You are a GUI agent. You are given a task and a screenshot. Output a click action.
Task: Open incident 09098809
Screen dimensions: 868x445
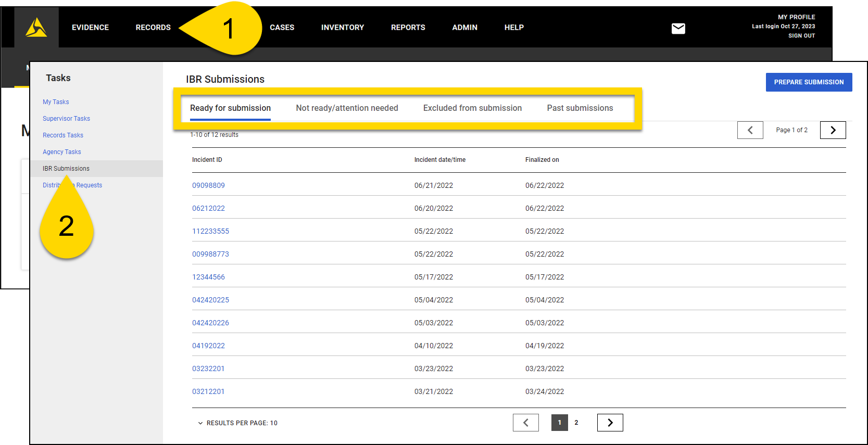(x=208, y=185)
